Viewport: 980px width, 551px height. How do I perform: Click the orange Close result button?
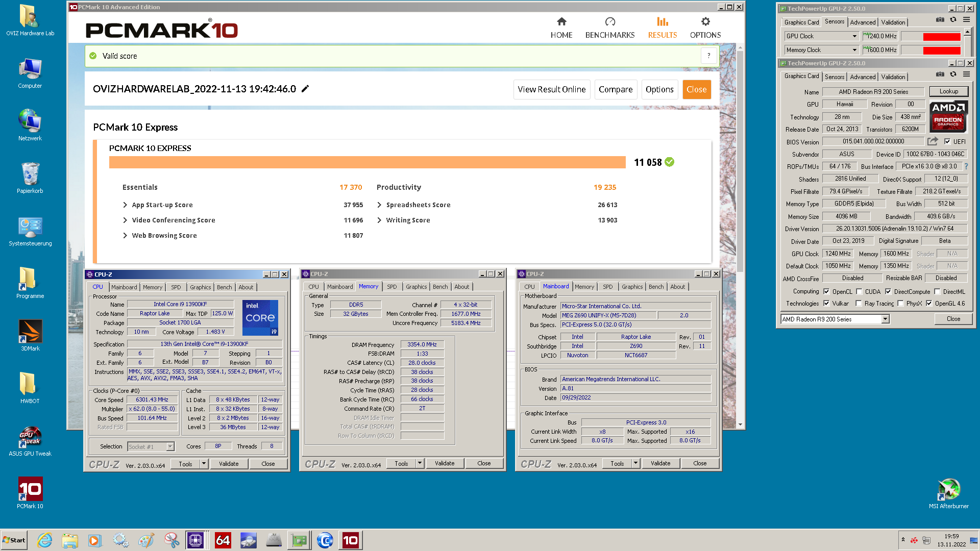[697, 89]
